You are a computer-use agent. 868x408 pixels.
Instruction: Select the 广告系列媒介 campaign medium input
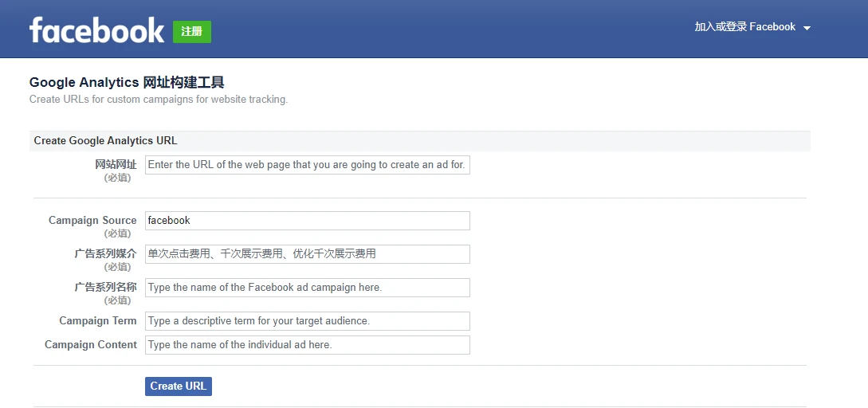[307, 254]
